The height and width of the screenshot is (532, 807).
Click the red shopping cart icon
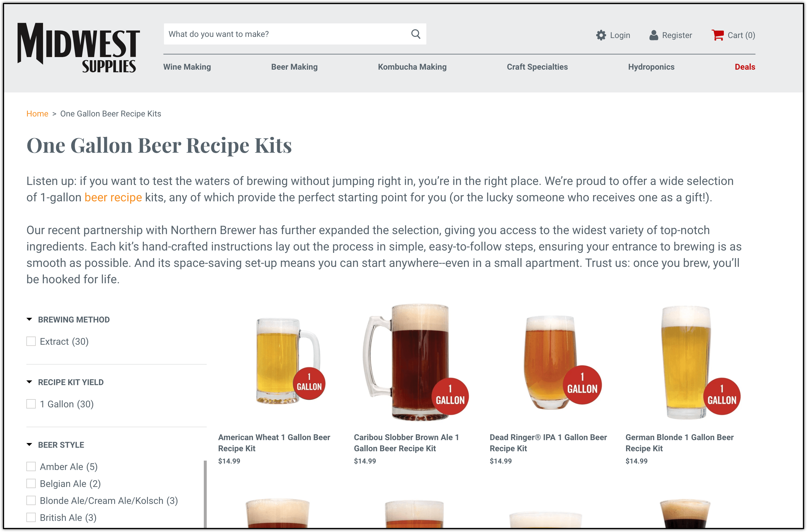click(717, 35)
